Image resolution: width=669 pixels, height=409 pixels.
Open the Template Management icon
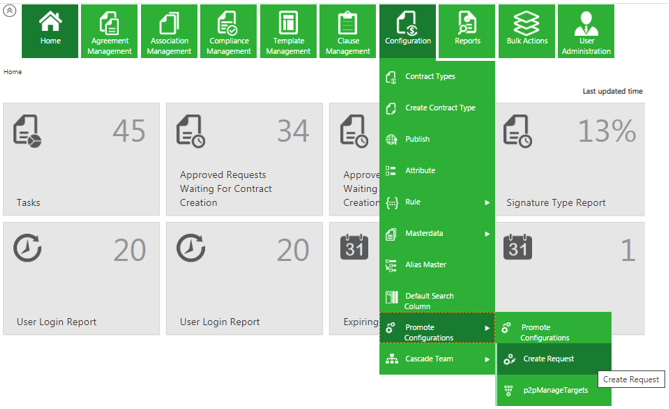(x=288, y=22)
